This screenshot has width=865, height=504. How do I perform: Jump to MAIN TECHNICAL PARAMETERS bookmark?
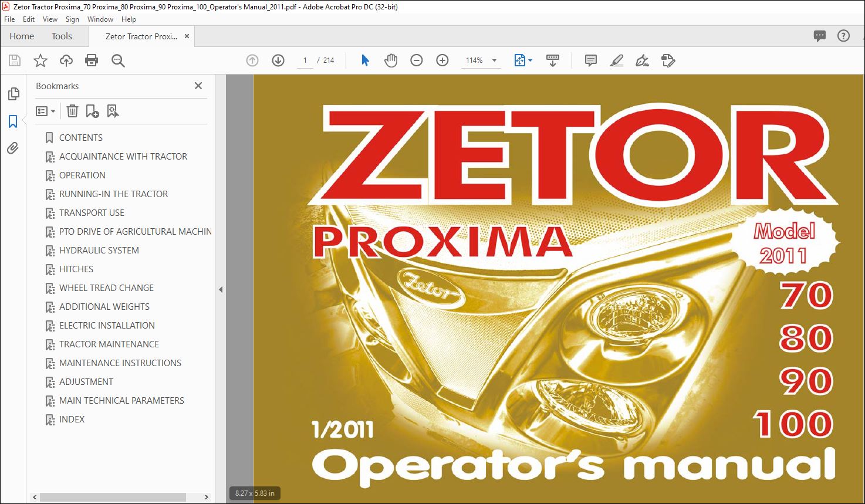click(x=121, y=400)
